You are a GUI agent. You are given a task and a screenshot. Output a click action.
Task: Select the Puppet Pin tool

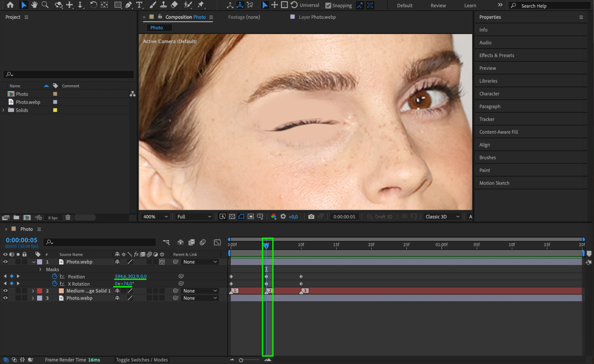(201, 5)
